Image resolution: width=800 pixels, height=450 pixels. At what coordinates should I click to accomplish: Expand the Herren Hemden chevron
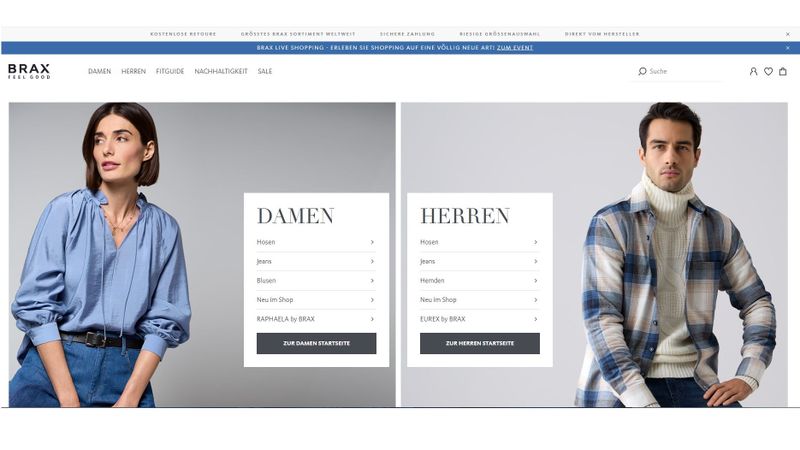pyautogui.click(x=535, y=281)
